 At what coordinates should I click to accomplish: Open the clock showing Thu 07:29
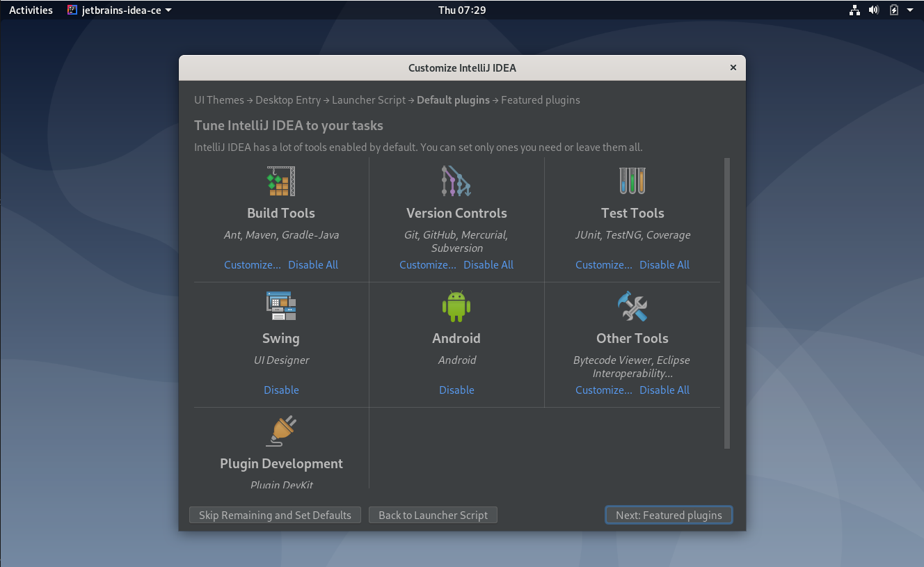click(x=462, y=10)
